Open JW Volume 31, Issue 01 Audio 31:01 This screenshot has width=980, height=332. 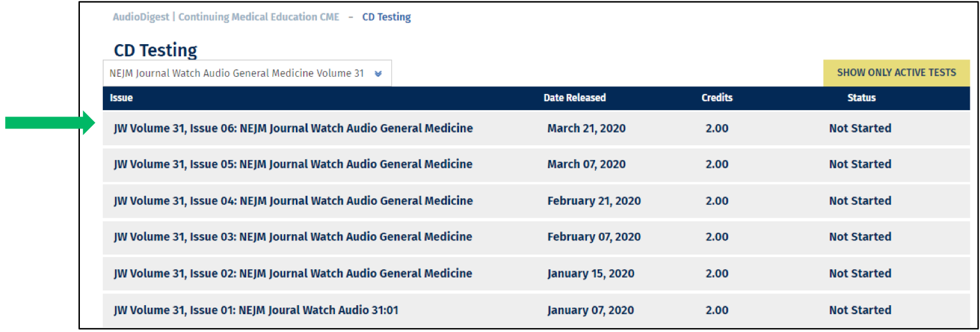tap(256, 310)
